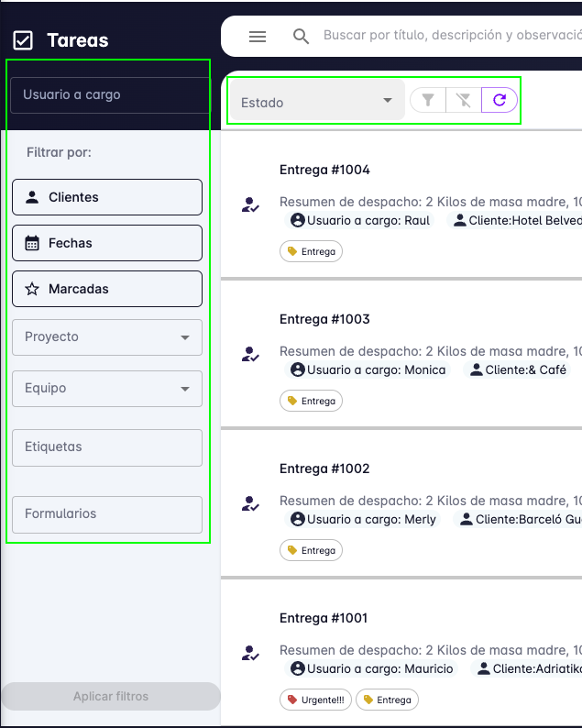The image size is (582, 728).
Task: Toggle the Clientes filter button
Action: [x=107, y=197]
